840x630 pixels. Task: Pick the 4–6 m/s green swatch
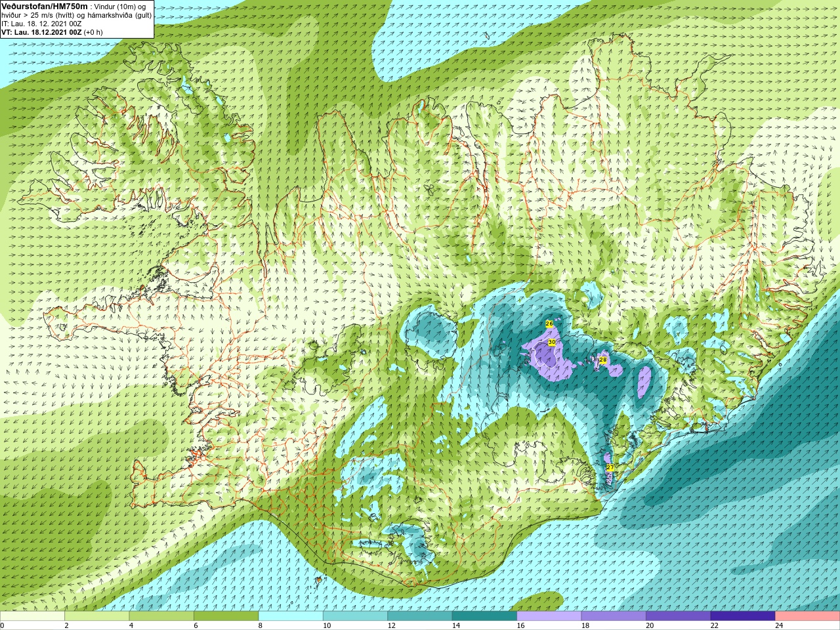click(161, 616)
